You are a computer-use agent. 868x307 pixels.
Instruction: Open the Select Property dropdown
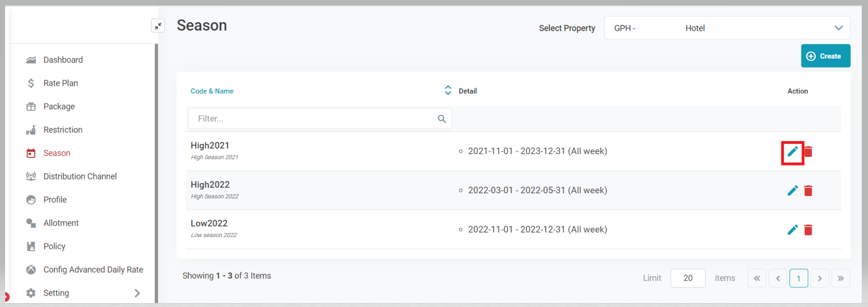coord(727,28)
